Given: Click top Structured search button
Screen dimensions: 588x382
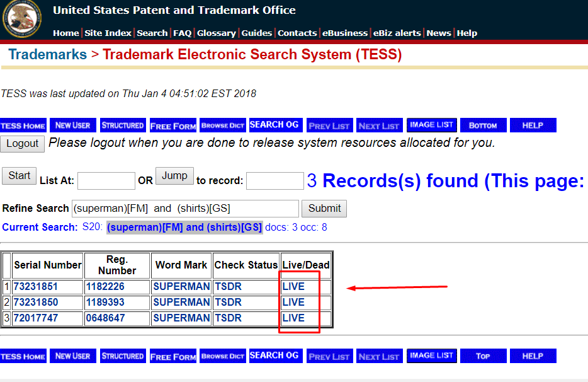Looking at the screenshot, I should point(123,125).
